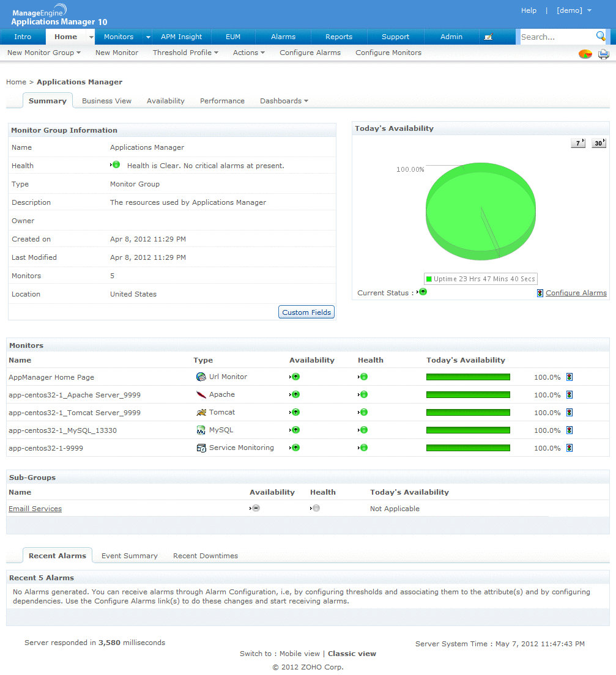Click the green availability pie chart
The width and height of the screenshot is (616, 675).
pos(481,211)
